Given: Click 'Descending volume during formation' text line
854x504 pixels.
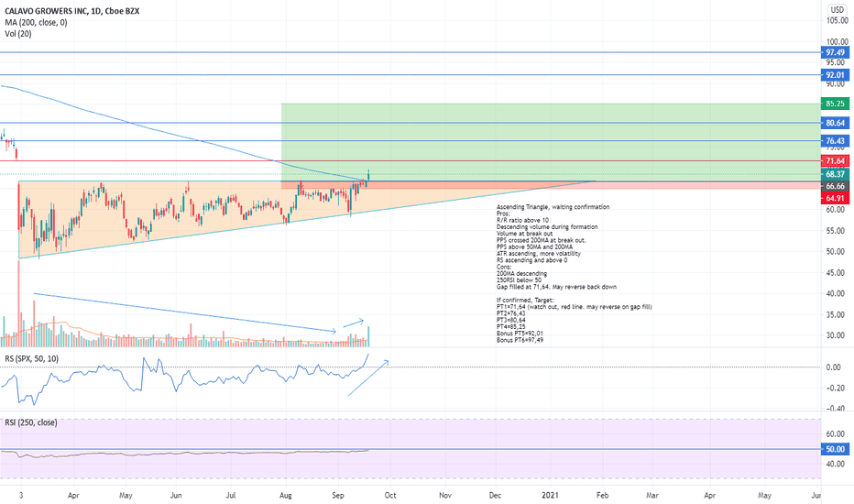Looking at the screenshot, I should pos(547,226).
